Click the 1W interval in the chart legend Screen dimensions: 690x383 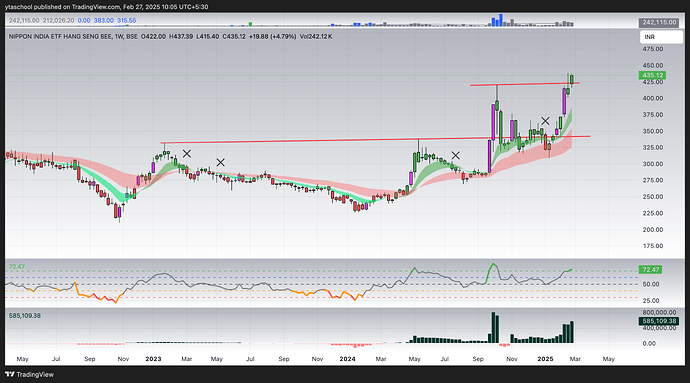[119, 37]
